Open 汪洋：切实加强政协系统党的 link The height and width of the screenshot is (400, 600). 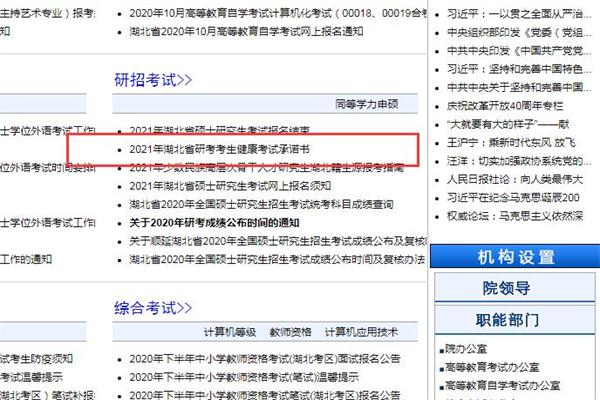(x=519, y=161)
